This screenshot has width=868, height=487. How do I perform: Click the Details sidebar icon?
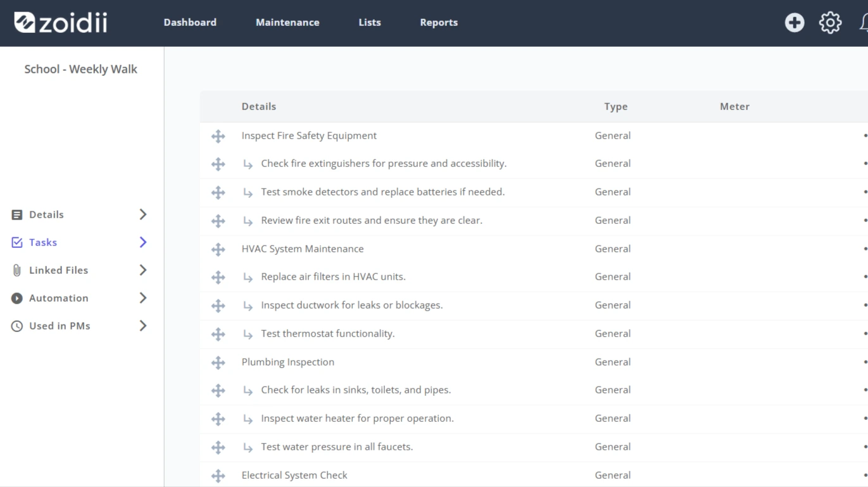tap(17, 215)
